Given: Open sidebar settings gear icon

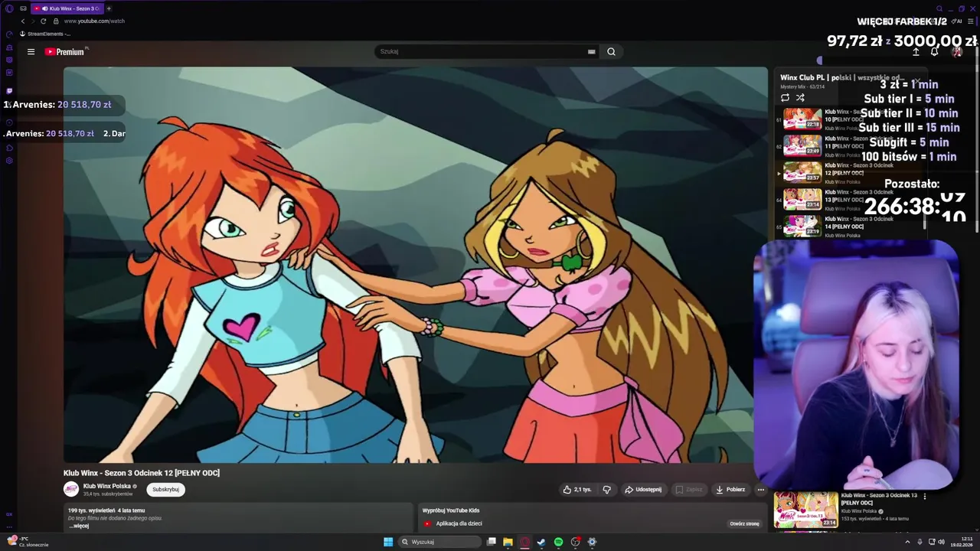Looking at the screenshot, I should [x=9, y=161].
